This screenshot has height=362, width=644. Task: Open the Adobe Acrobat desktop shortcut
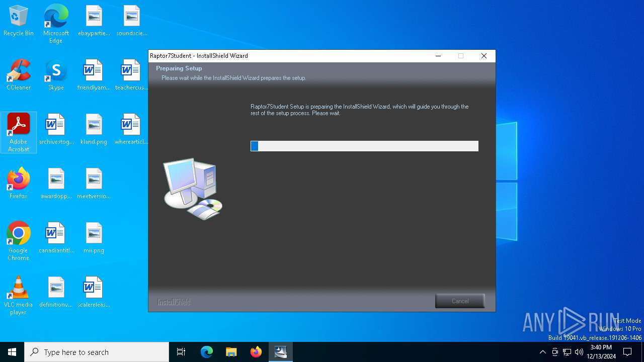[x=19, y=133]
